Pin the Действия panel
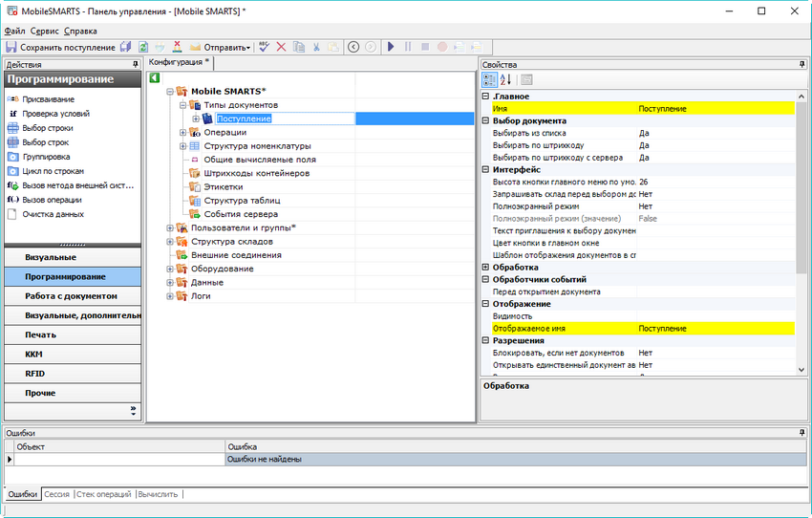The image size is (812, 518). click(x=136, y=64)
